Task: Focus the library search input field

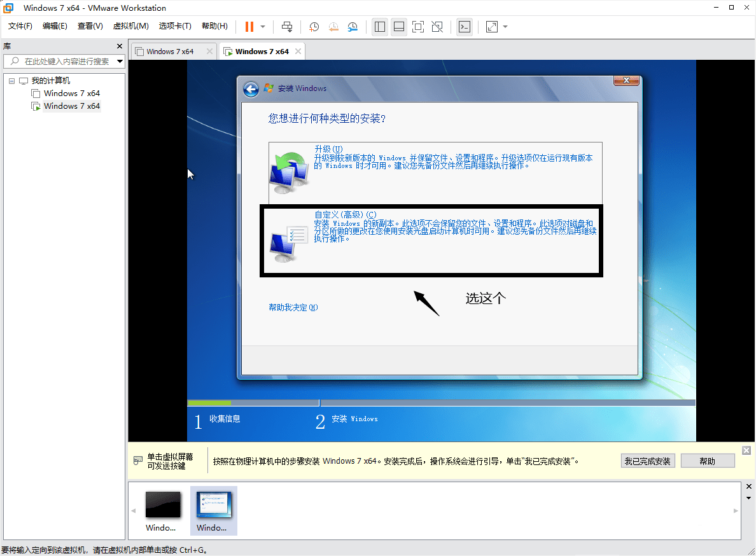Action: 60,61
